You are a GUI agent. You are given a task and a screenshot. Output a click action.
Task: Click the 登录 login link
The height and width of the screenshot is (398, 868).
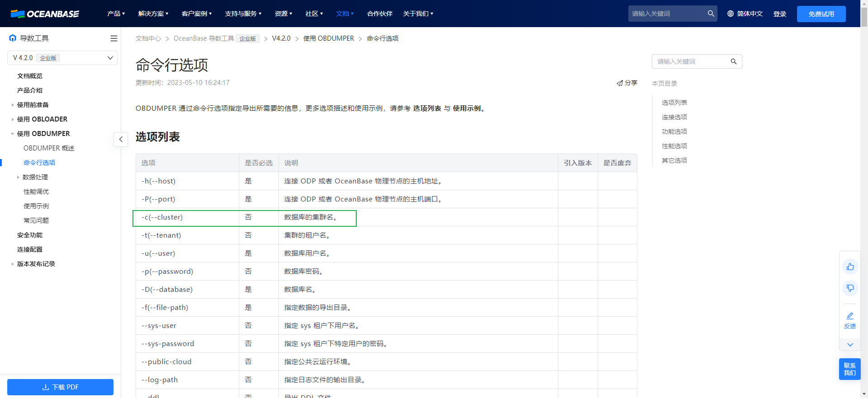point(779,14)
